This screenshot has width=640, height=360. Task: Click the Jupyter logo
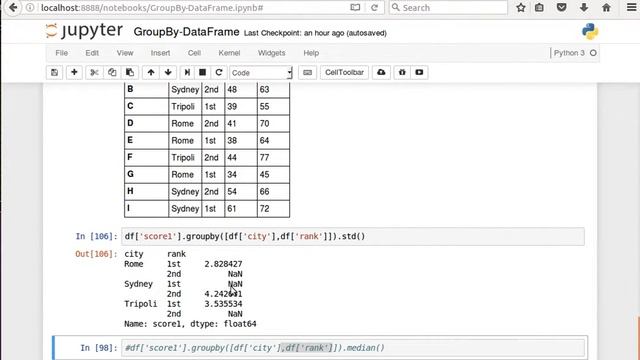coord(84,31)
